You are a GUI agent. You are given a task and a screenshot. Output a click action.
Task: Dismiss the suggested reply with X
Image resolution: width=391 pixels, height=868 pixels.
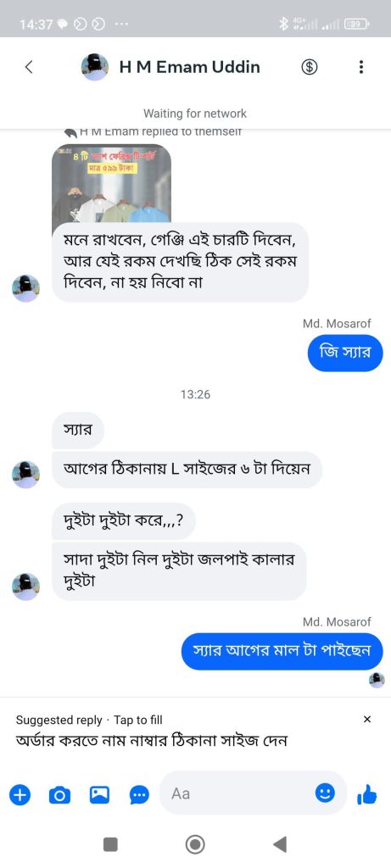(366, 720)
